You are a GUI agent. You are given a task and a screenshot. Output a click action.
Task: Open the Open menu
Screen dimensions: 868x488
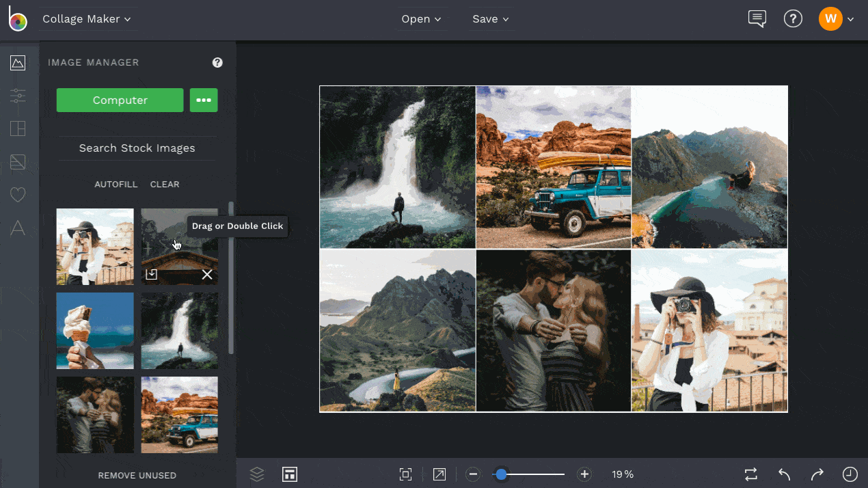click(420, 19)
